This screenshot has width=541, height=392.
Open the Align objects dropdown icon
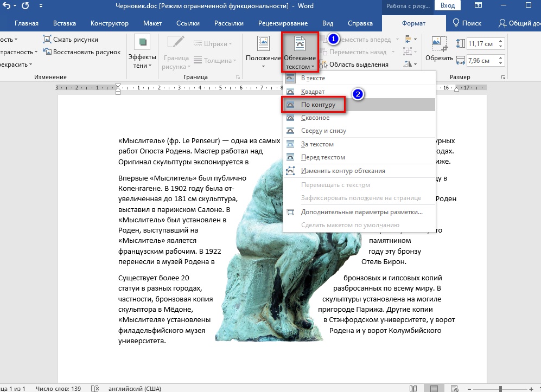[410, 39]
